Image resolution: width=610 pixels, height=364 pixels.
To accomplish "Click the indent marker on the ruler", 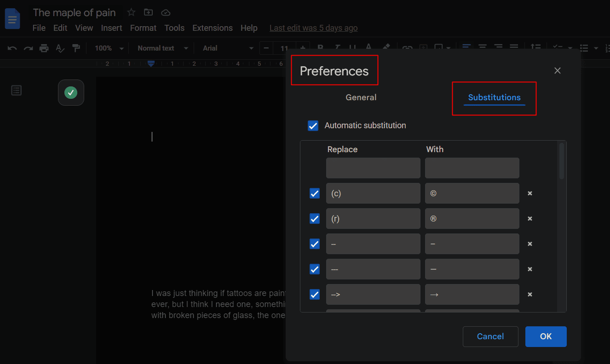I will coord(151,64).
